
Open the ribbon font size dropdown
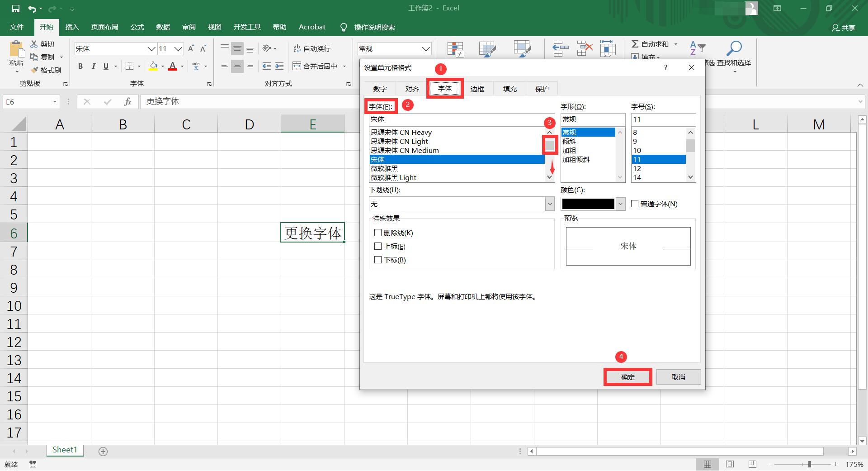[178, 48]
